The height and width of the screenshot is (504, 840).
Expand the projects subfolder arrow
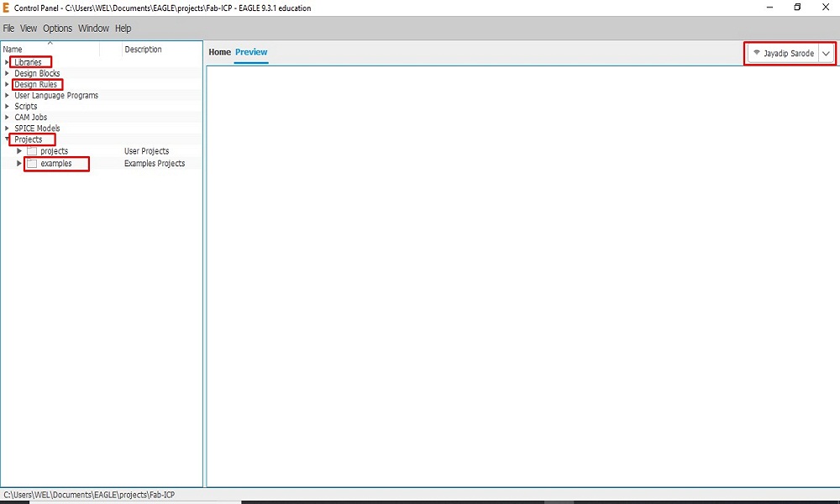tap(19, 151)
